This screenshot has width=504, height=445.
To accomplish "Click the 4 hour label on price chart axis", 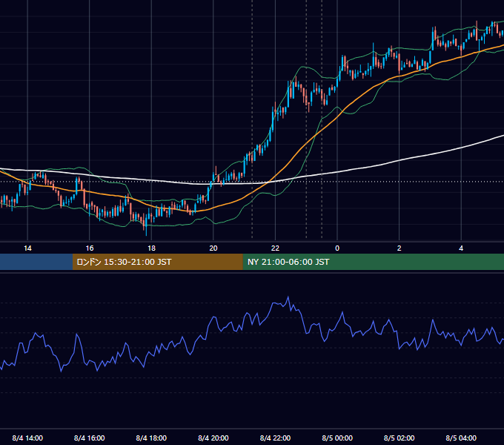I will click(x=461, y=248).
